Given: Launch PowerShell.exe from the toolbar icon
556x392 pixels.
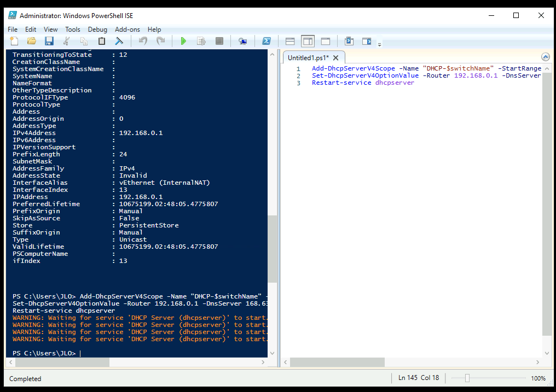Looking at the screenshot, I should [x=266, y=41].
